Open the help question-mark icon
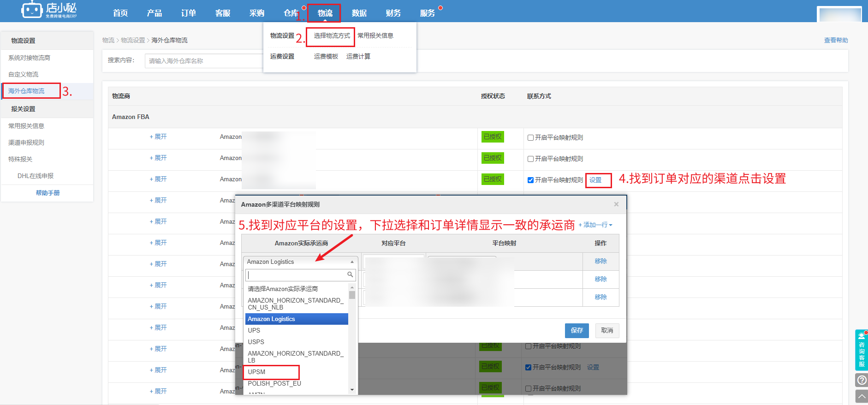Viewport: 868px width, 405px height. point(861,380)
